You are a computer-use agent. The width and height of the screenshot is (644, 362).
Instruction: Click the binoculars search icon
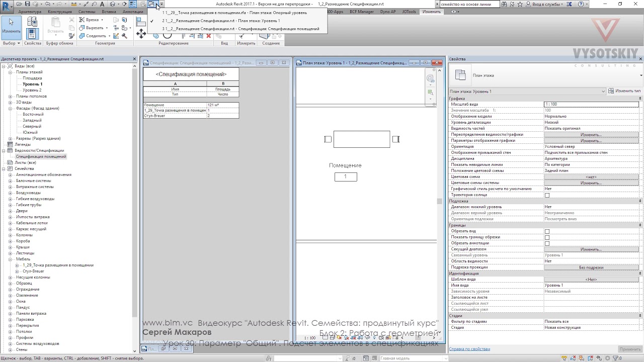(505, 4)
